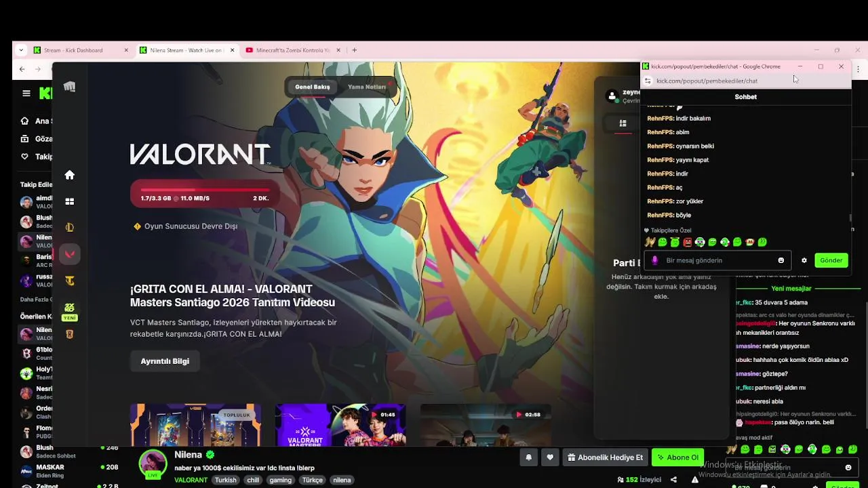Open the Chrome tab search dropdown arrow
The height and width of the screenshot is (488, 868).
21,50
